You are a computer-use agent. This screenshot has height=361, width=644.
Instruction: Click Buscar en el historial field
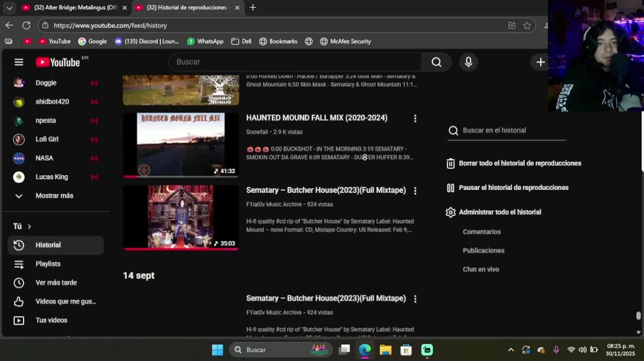tap(507, 130)
